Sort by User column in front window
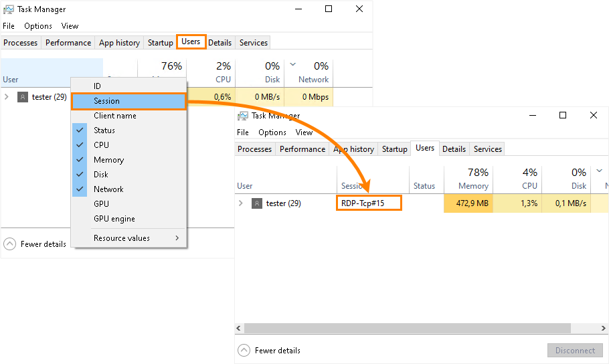 pyautogui.click(x=286, y=179)
